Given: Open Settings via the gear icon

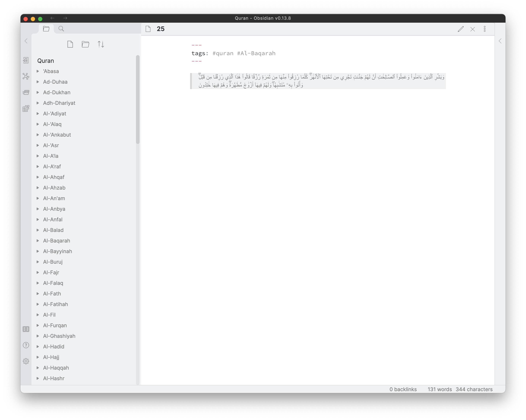Looking at the screenshot, I should [x=26, y=361].
